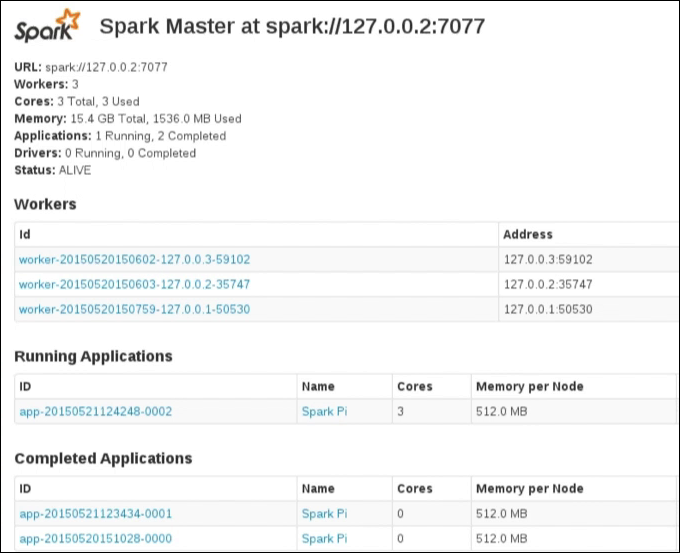Image resolution: width=680 pixels, height=553 pixels.
Task: Open worker-20150520150603-127.0.0.2-35747 link
Action: coord(134,285)
